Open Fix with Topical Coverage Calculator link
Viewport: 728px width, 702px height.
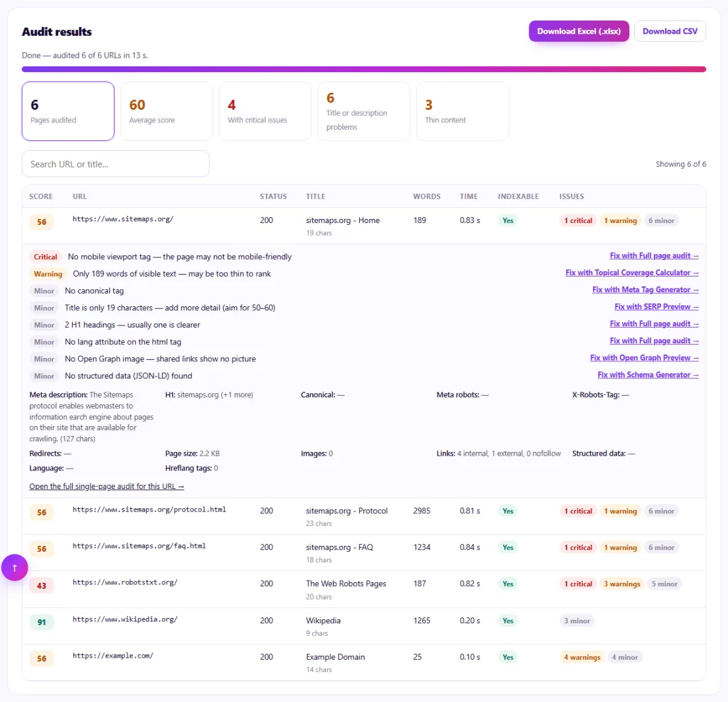(632, 273)
